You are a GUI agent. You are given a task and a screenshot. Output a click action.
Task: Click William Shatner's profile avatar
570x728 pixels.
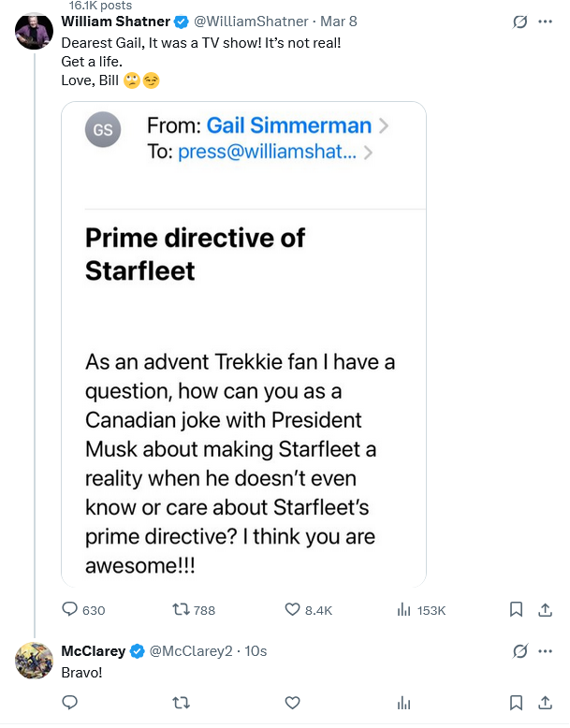coord(34,32)
